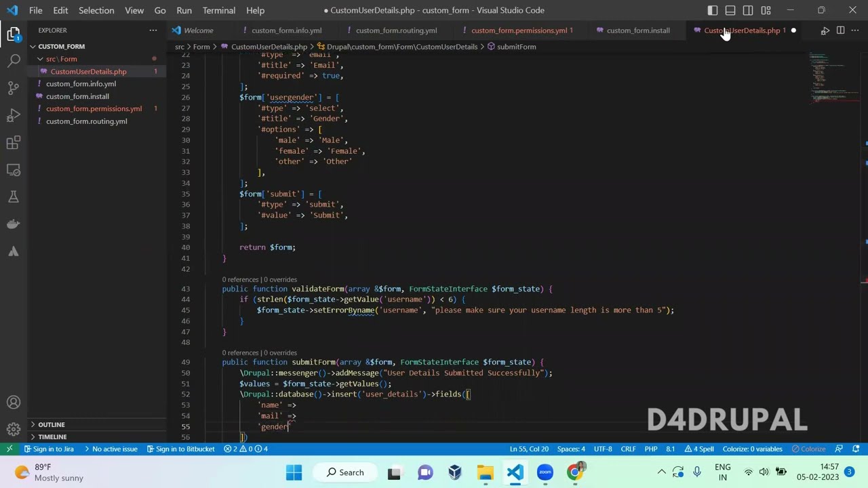This screenshot has height=488, width=868.
Task: Open the Testing flask view
Action: click(x=14, y=197)
